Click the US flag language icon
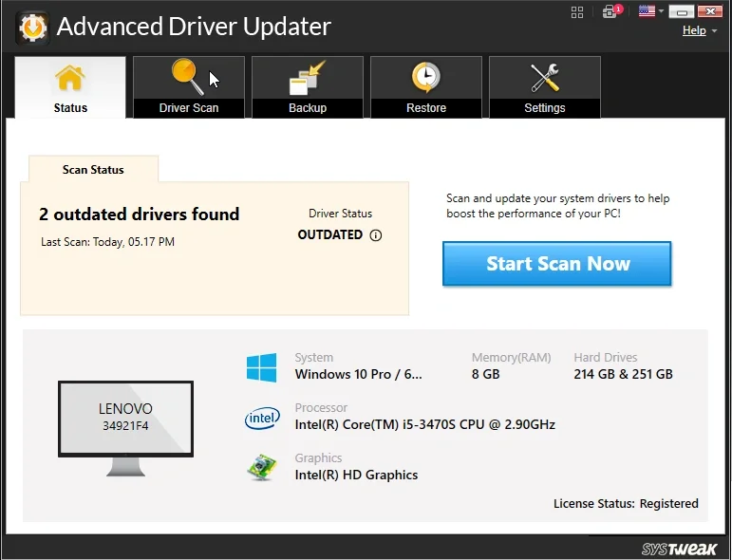The height and width of the screenshot is (560, 732). click(647, 10)
